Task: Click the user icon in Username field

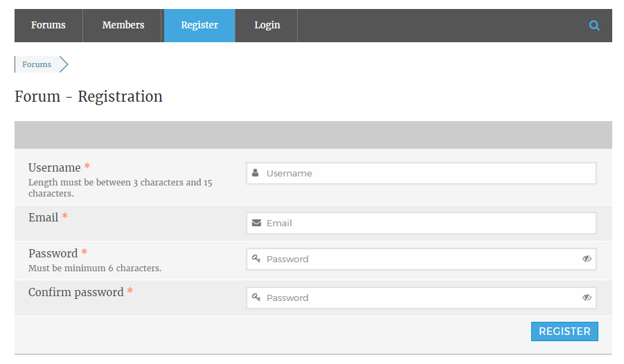Action: pos(256,173)
